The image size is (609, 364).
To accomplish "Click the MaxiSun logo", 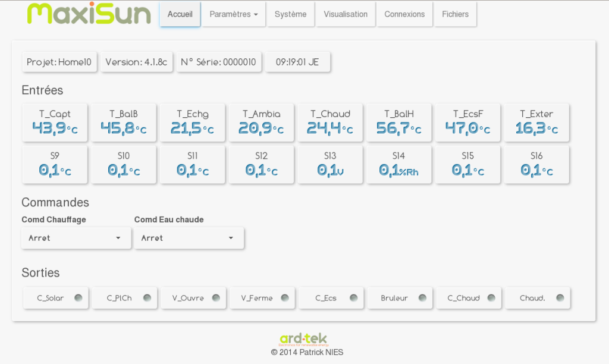I will tap(89, 14).
